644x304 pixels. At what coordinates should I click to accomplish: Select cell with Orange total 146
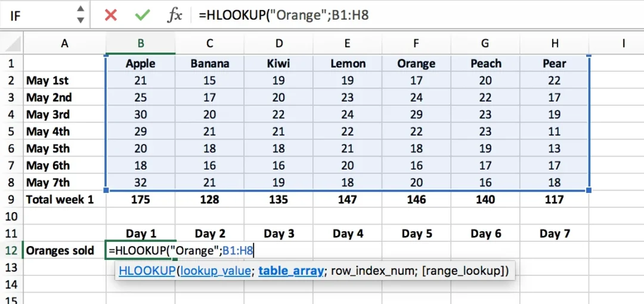(416, 200)
